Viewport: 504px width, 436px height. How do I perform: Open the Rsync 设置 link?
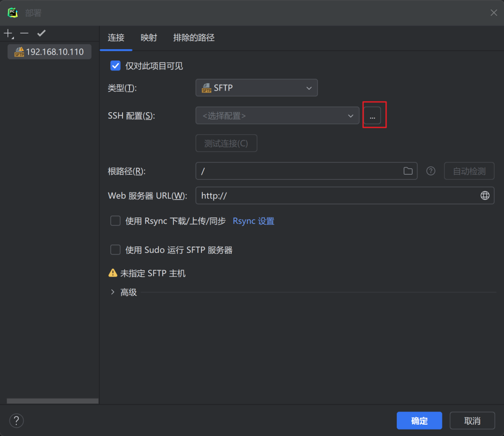(253, 221)
